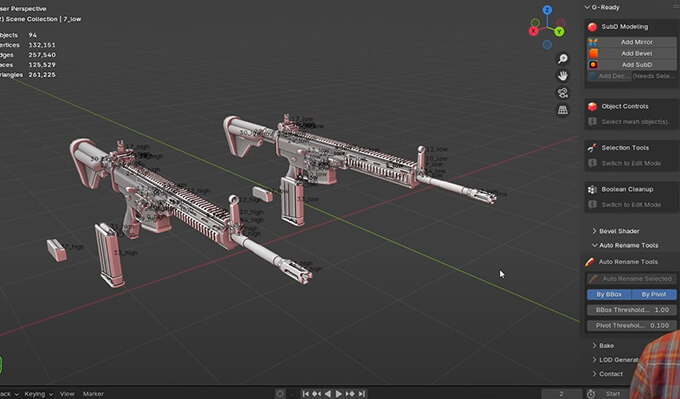Image resolution: width=680 pixels, height=399 pixels.
Task: Play the animation forward
Action: point(339,394)
